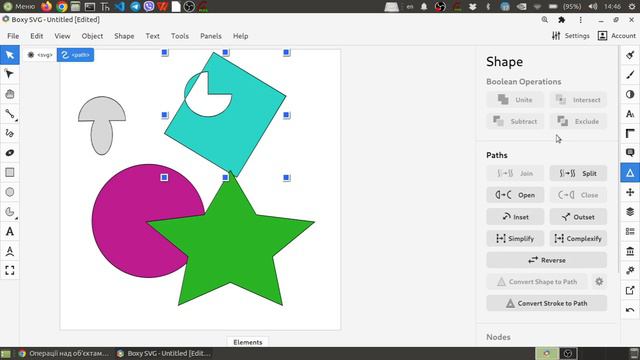Viewport: 640px width, 360px height.
Task: Open the system Меню button
Action: click(19, 6)
